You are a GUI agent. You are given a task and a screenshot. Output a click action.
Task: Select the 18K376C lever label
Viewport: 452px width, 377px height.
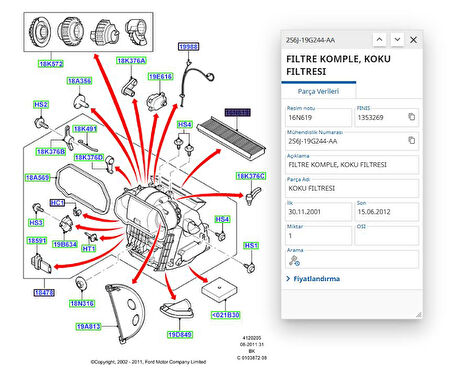[251, 176]
